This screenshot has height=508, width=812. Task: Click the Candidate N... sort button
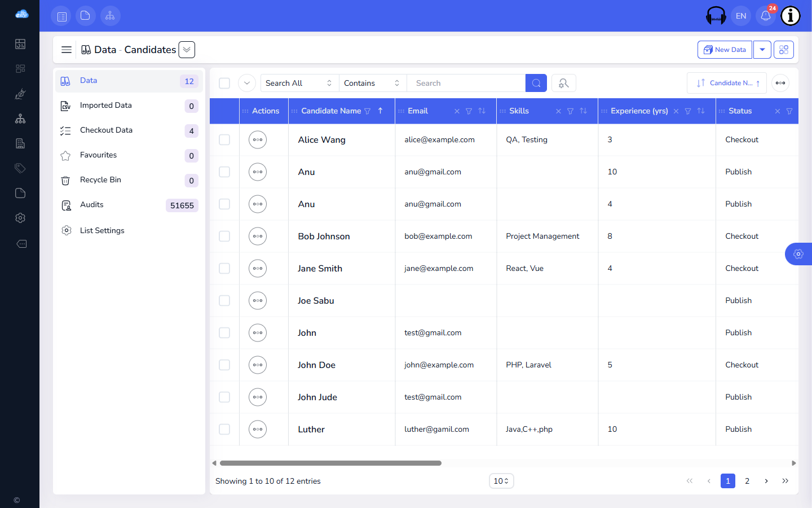click(x=727, y=83)
